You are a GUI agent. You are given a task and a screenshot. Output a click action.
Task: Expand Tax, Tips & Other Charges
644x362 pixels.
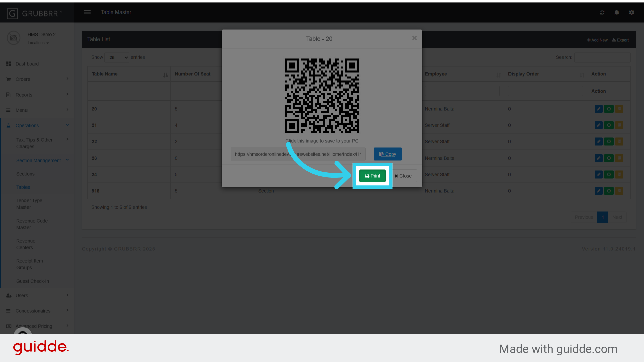42,143
